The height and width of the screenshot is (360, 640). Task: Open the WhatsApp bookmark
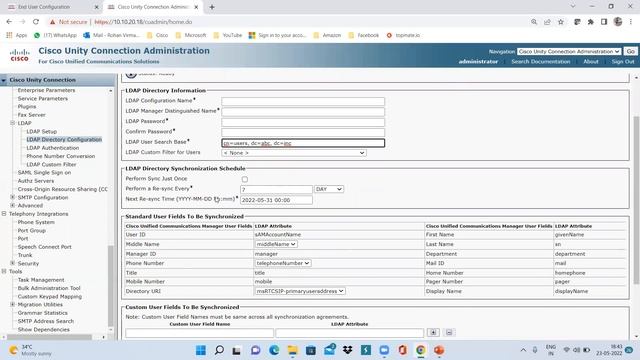(56, 36)
